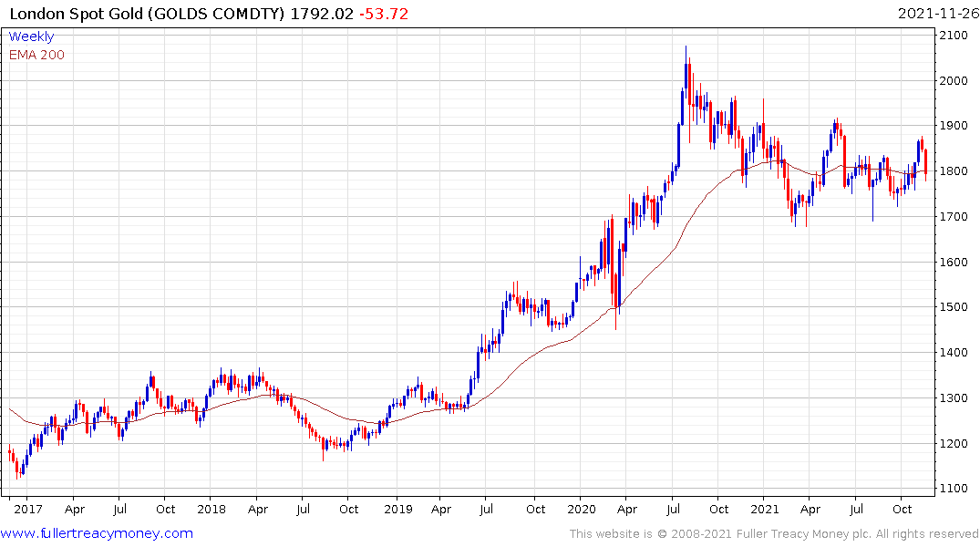The image size is (980, 547).
Task: Click the chart date 2021-11-26
Action: coord(938,13)
